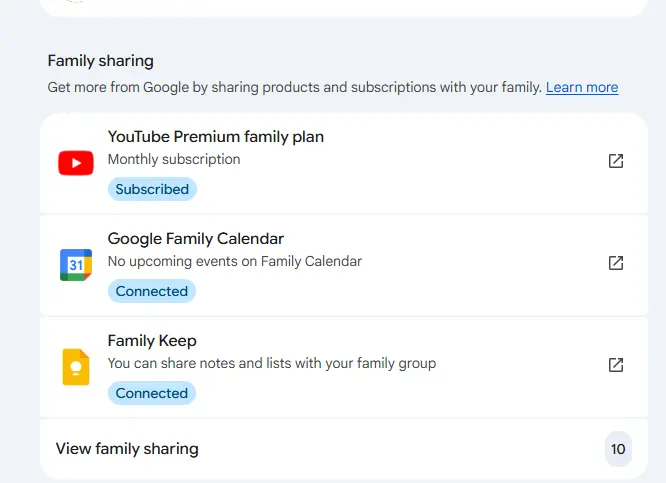Image resolution: width=666 pixels, height=483 pixels.
Task: Click the 10 count badge
Action: click(618, 449)
